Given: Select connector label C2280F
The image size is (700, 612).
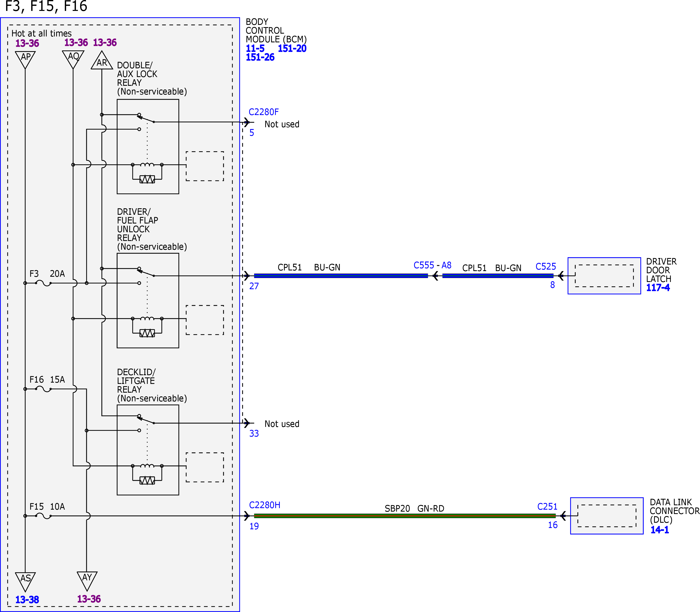Looking at the screenshot, I should coord(264,112).
